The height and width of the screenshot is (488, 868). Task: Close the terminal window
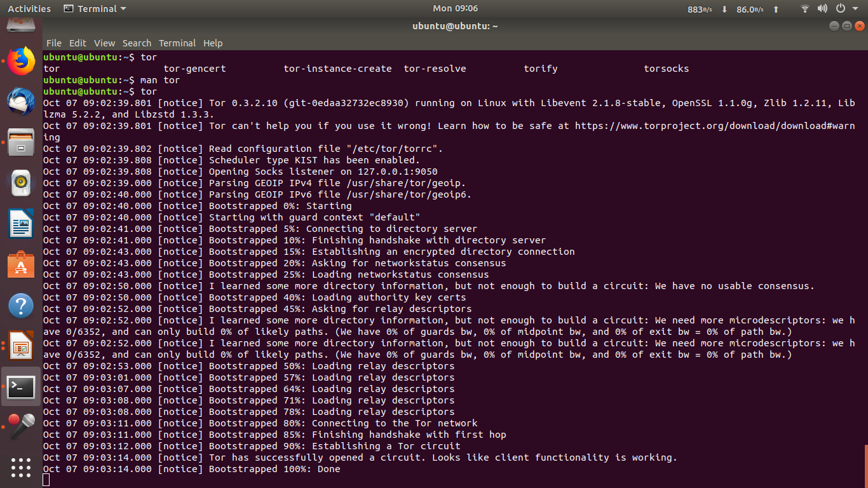[x=860, y=26]
